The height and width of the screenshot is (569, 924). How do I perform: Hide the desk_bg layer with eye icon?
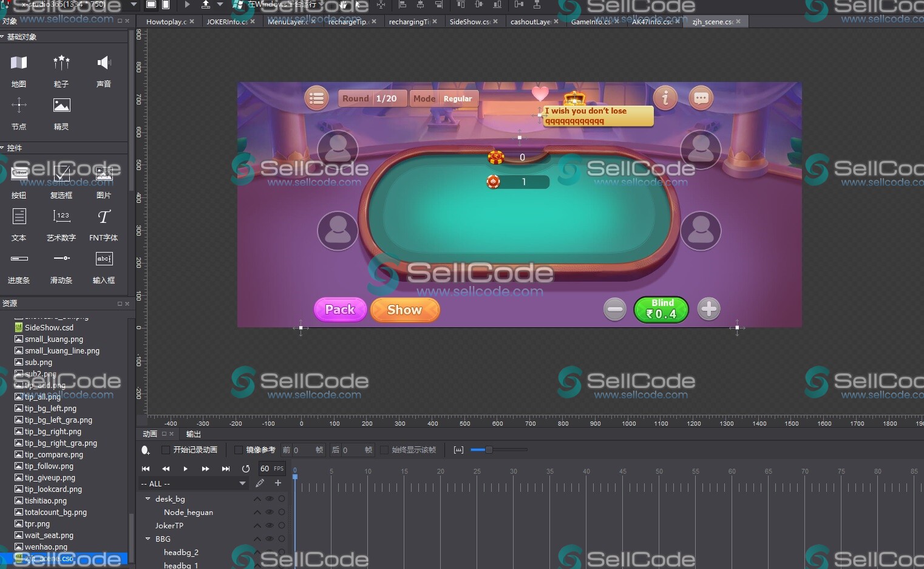270,499
